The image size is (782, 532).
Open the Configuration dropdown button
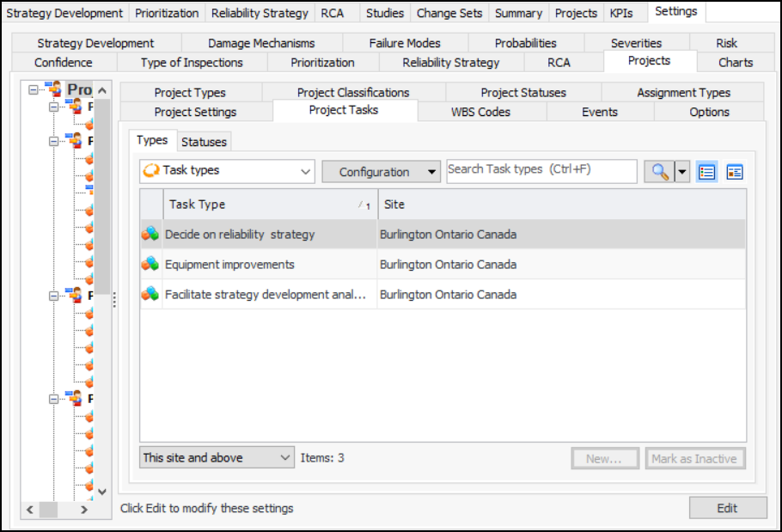click(x=381, y=172)
